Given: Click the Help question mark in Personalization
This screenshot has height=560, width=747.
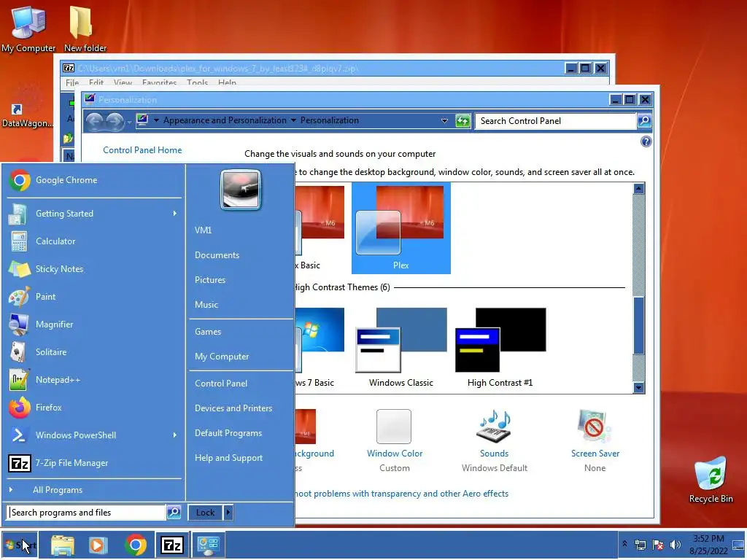Looking at the screenshot, I should (646, 142).
